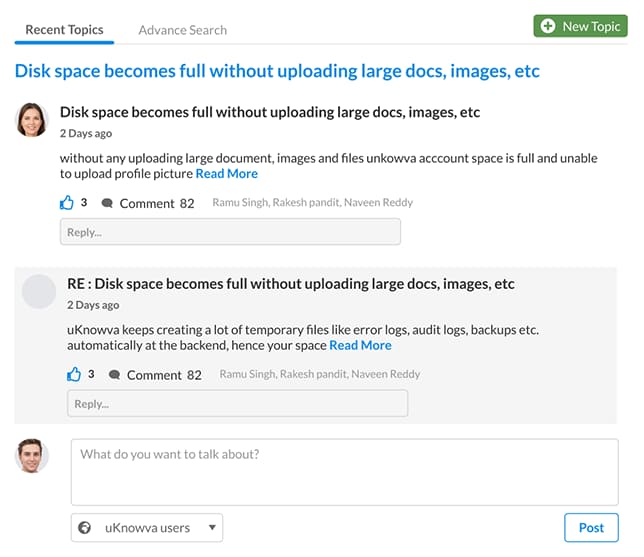Submit with the Post button
Viewport: 644px width, 557px height.
point(591,527)
